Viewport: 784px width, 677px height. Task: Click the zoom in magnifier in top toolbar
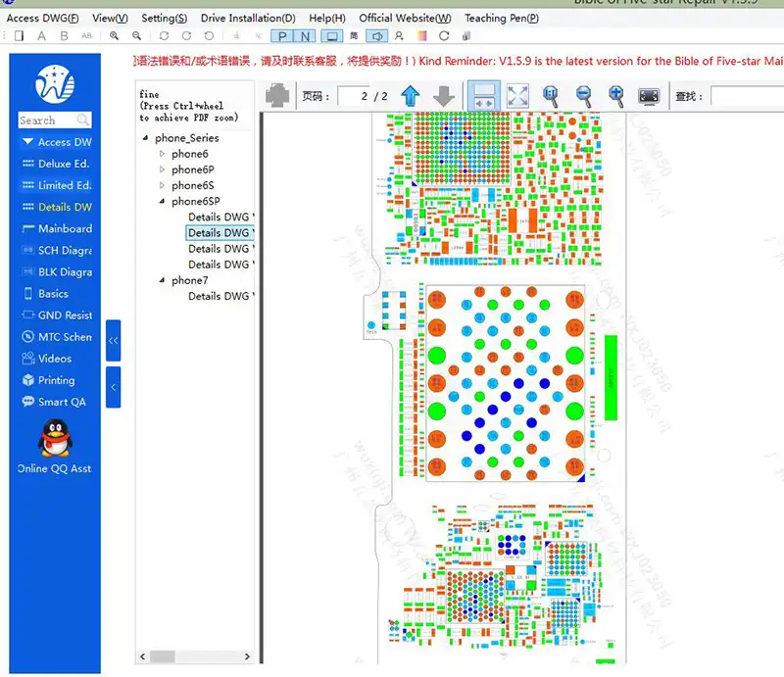click(x=114, y=36)
